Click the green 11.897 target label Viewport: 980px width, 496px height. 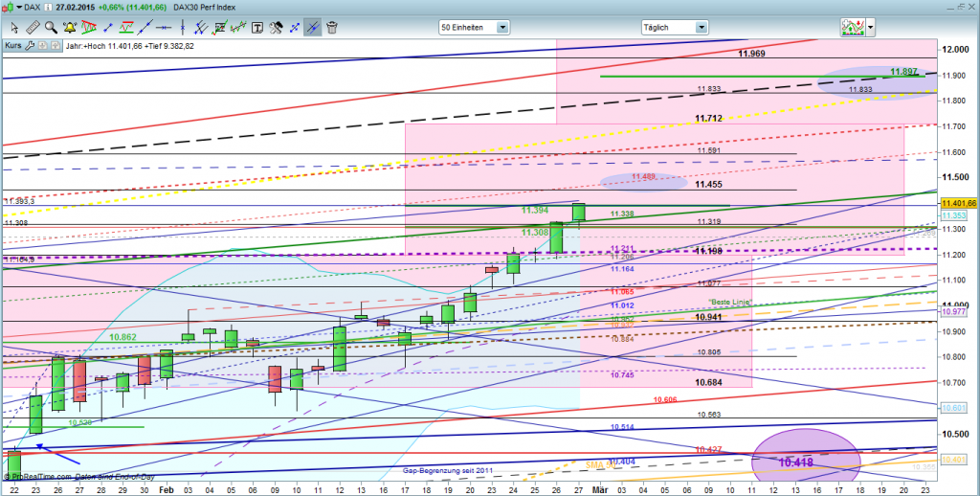point(903,72)
